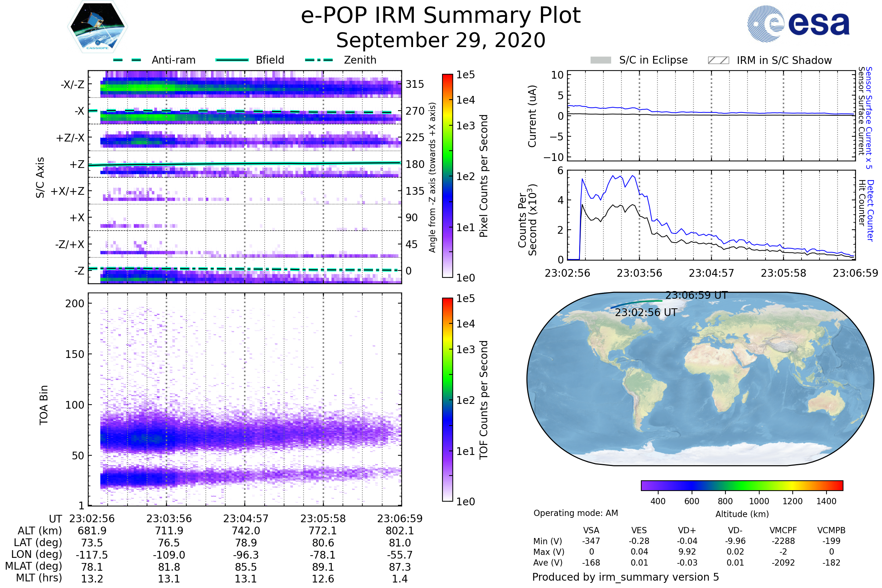
Task: Click the Anti-ram dashed line legend marker
Action: pyautogui.click(x=127, y=60)
